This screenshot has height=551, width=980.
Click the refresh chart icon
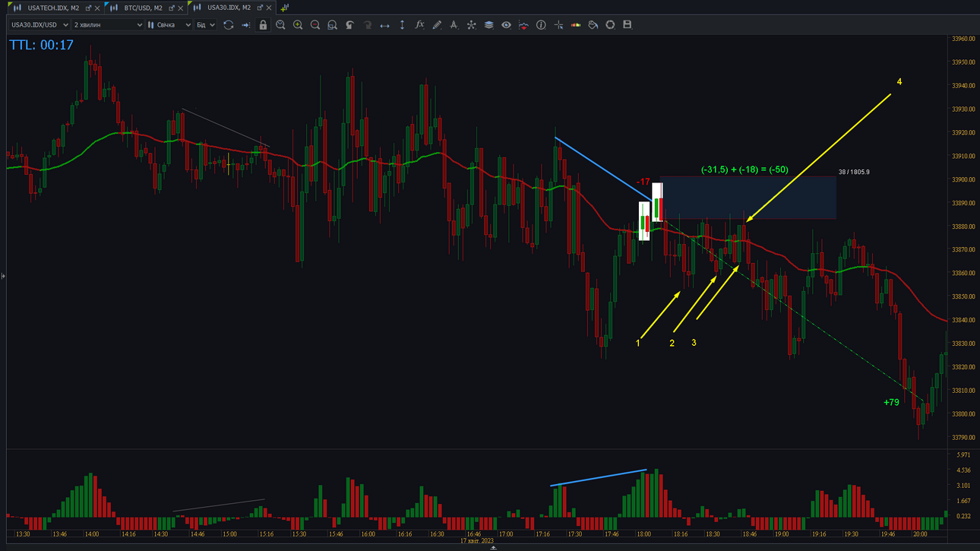pos(228,25)
